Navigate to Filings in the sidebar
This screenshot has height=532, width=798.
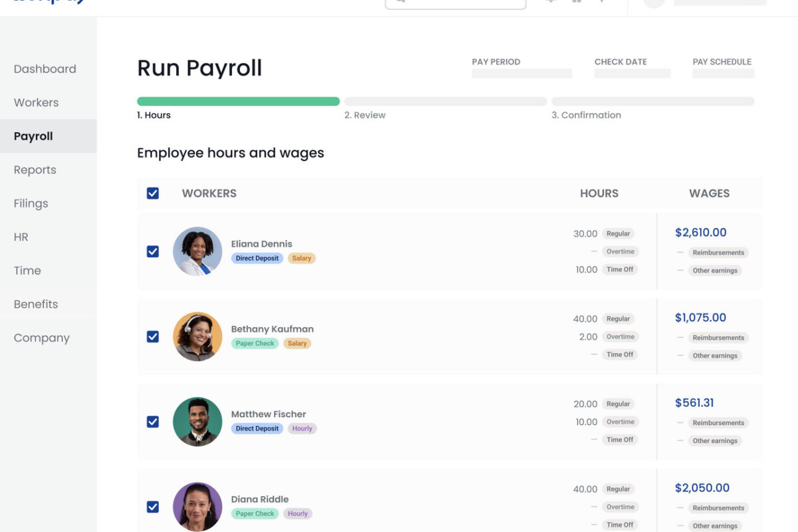tap(31, 203)
